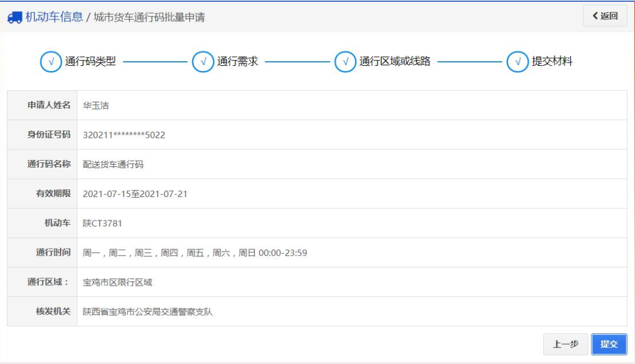This screenshot has width=635, height=364.
Task: Select the 通行码类型 step label
Action: [x=91, y=61]
